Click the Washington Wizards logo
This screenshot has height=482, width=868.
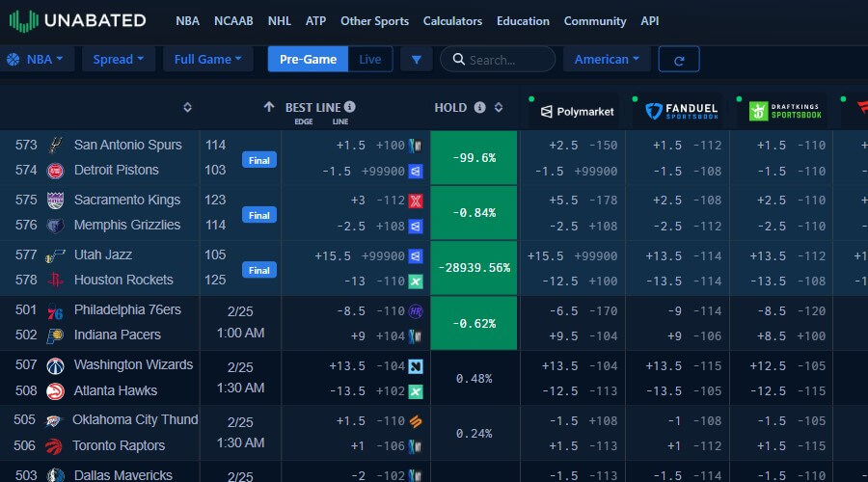tap(55, 365)
